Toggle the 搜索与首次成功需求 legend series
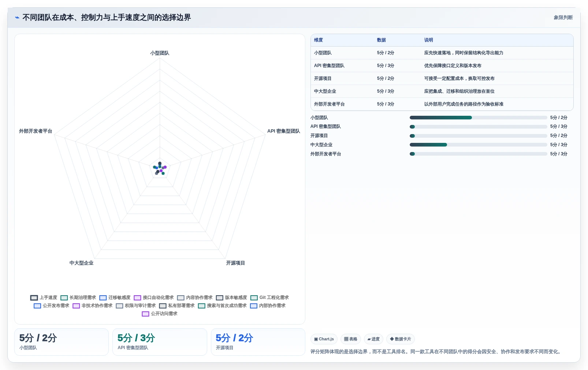 pyautogui.click(x=222, y=306)
